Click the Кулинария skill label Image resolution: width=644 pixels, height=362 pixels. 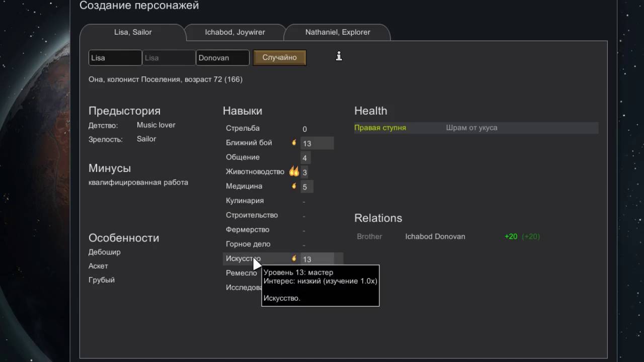click(x=245, y=201)
